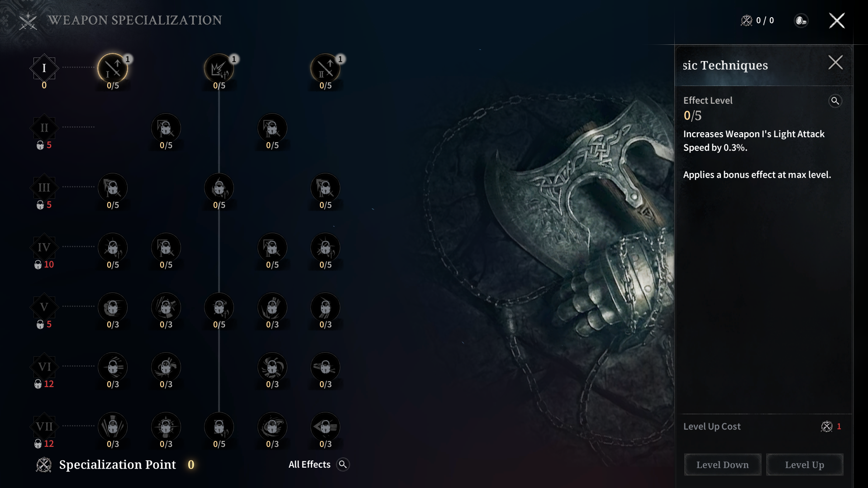Open All Effects search icon
The image size is (868, 488).
(343, 464)
